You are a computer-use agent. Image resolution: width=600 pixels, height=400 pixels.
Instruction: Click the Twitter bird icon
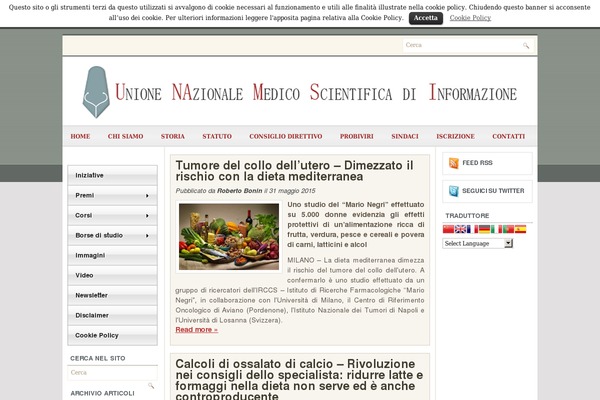(x=454, y=191)
